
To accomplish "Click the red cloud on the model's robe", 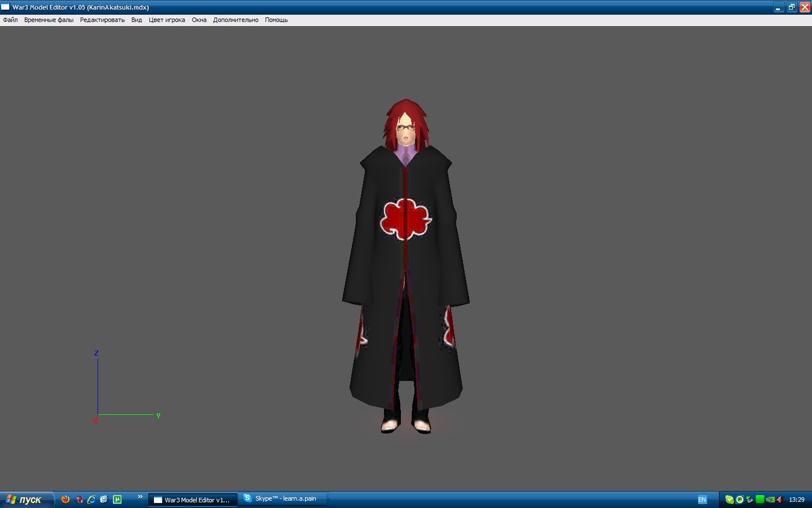I will coord(405,219).
